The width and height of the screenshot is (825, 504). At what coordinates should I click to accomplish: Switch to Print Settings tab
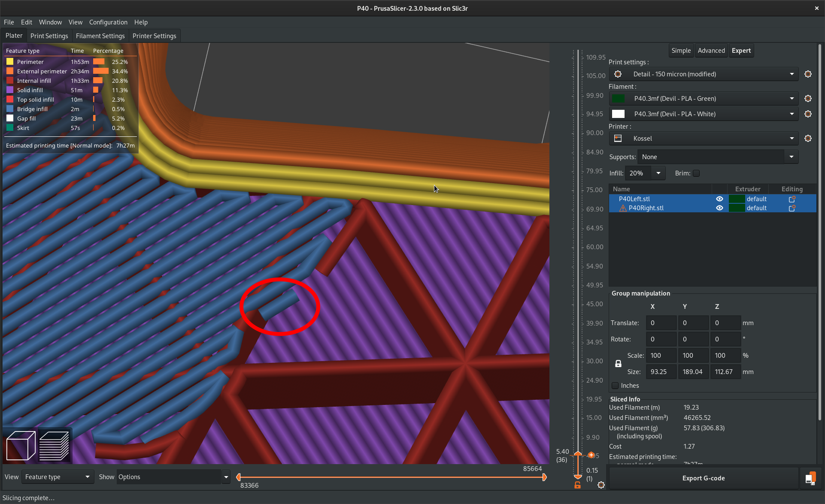click(x=49, y=36)
